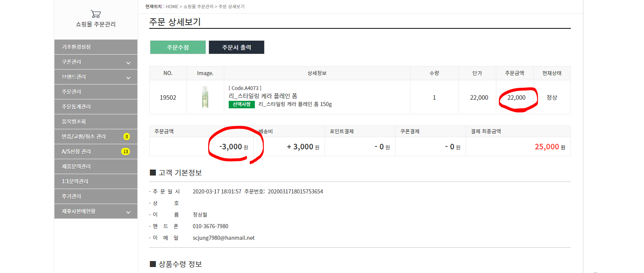Click the yellow 13 badge on A/S신청 관리
The image size is (644, 273).
pyautogui.click(x=125, y=152)
